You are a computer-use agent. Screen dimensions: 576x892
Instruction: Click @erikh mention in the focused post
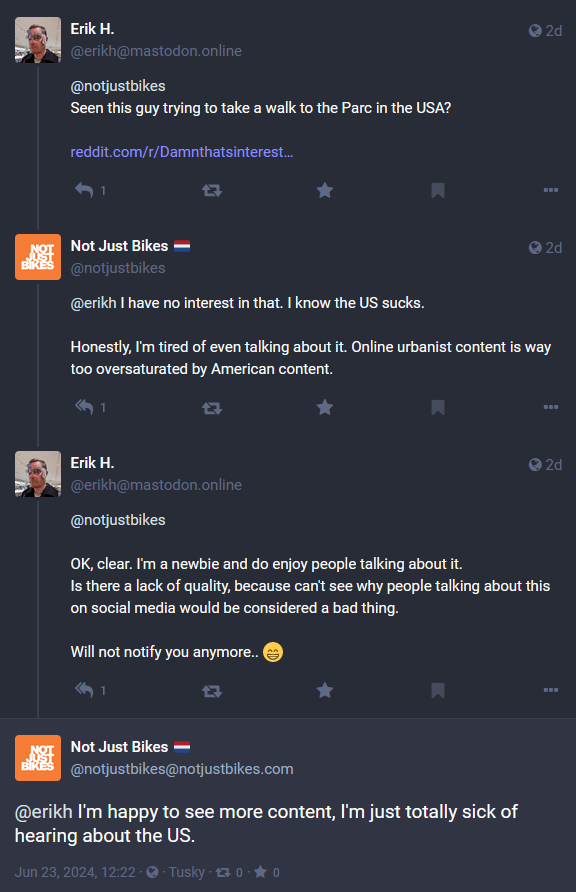click(x=44, y=812)
